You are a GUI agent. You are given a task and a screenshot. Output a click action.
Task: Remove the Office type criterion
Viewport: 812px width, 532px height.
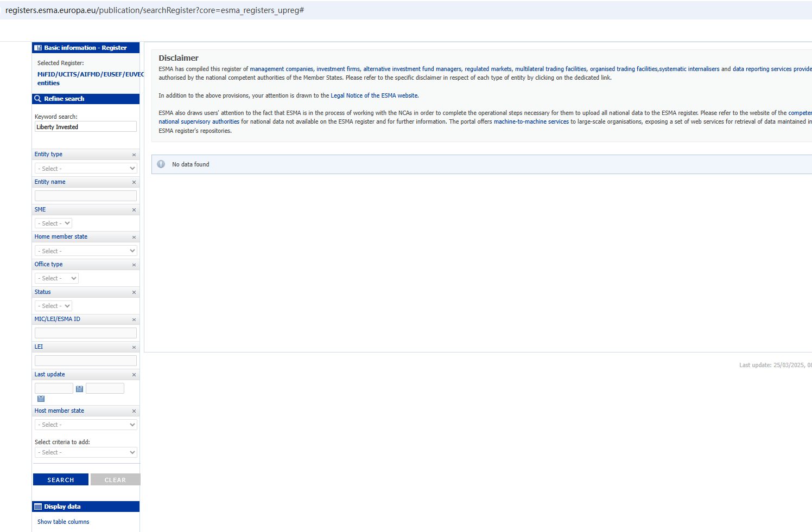click(134, 265)
